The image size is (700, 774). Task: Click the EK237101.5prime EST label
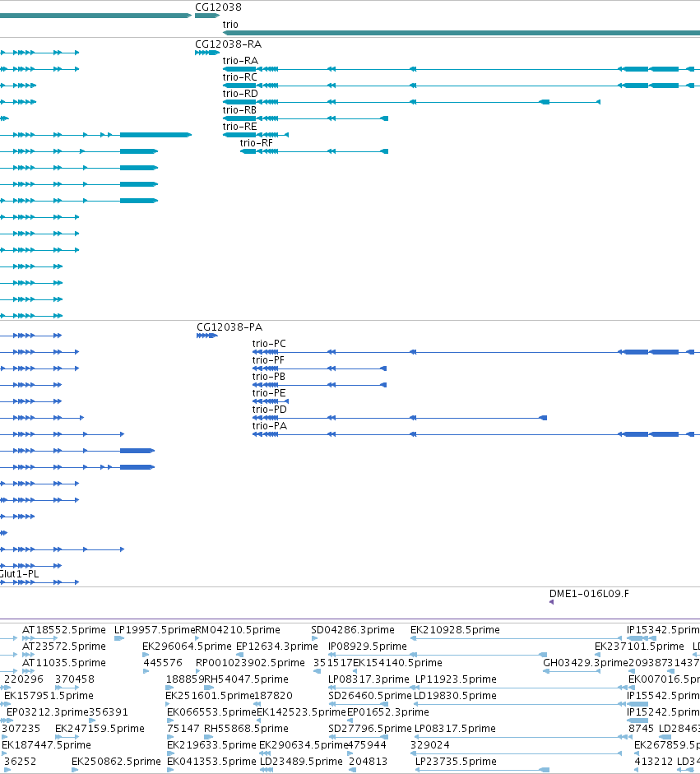(639, 647)
